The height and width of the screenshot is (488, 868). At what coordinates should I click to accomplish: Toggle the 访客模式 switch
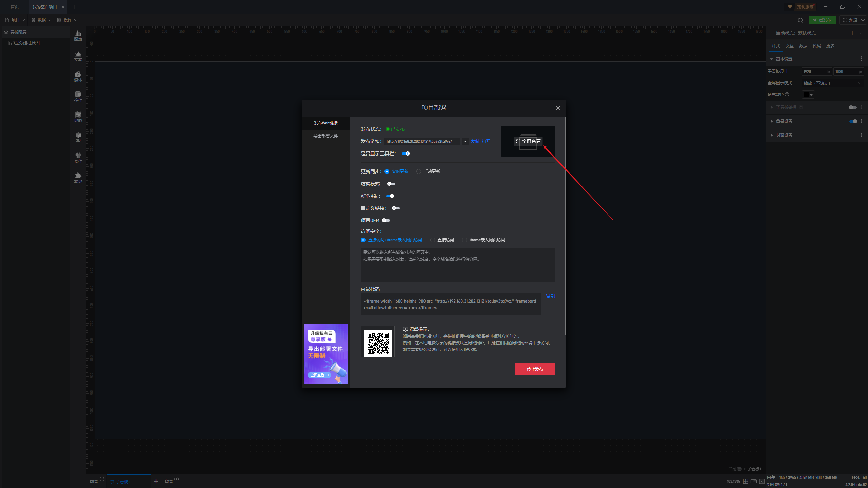click(391, 184)
